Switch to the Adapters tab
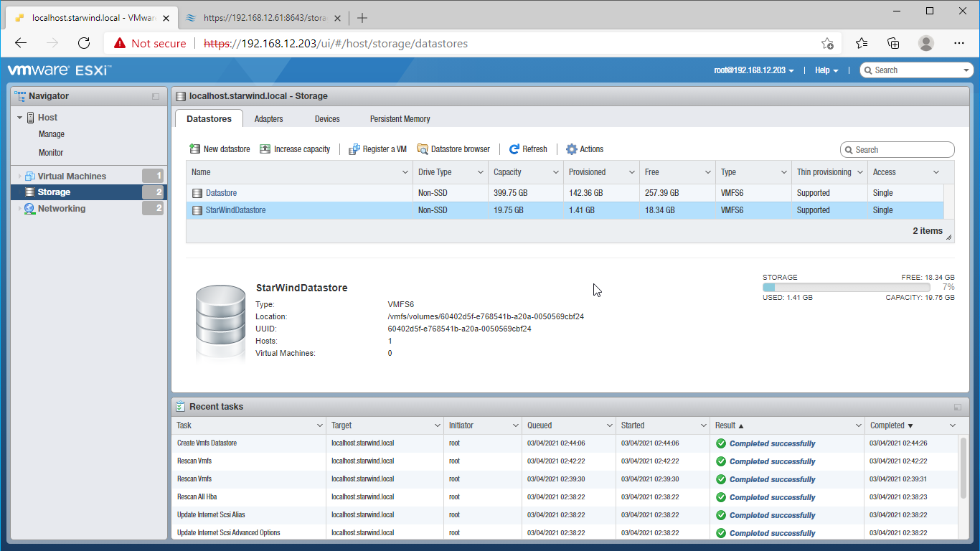 click(x=269, y=119)
